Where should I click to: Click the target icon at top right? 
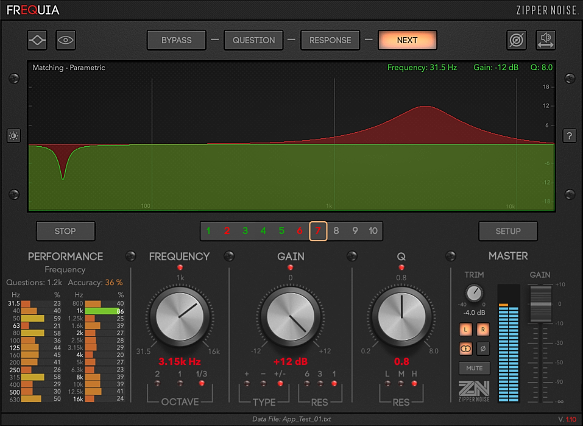pos(516,40)
